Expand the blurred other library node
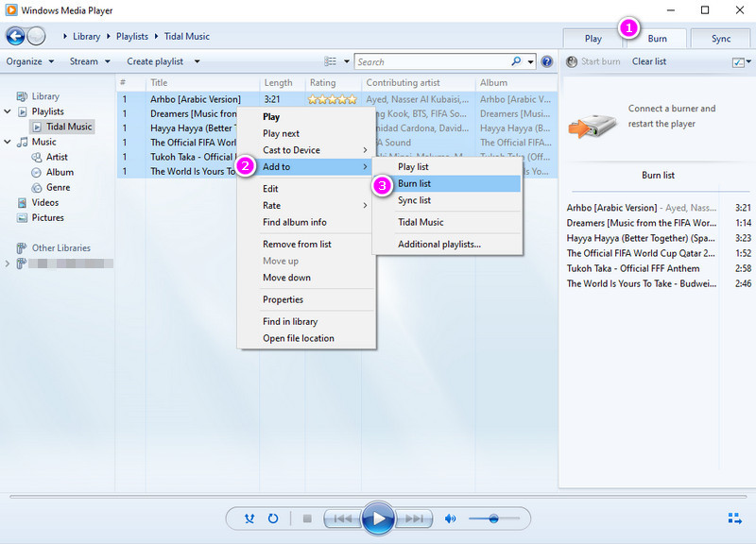This screenshot has height=544, width=756. click(x=8, y=263)
